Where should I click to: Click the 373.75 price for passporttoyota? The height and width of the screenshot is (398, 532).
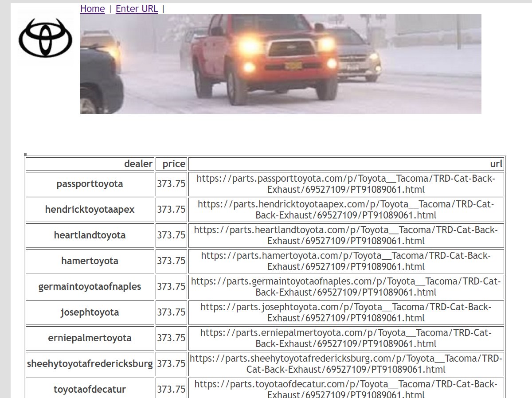point(171,184)
